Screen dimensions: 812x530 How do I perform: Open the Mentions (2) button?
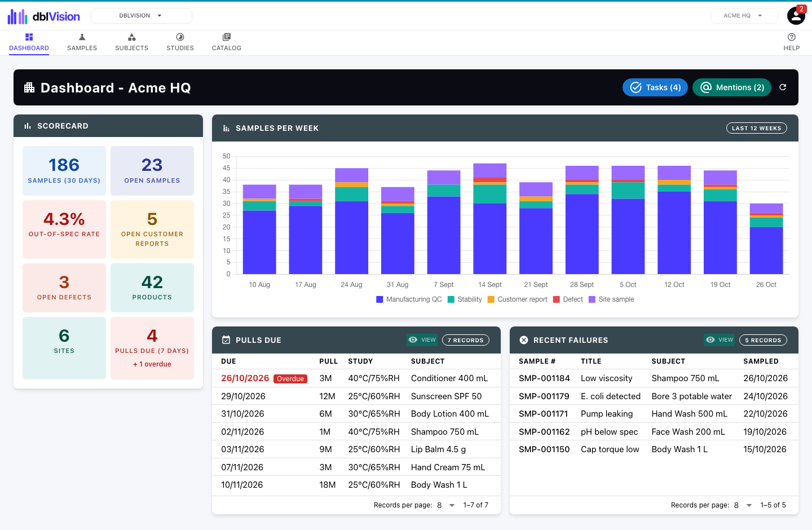pyautogui.click(x=732, y=87)
